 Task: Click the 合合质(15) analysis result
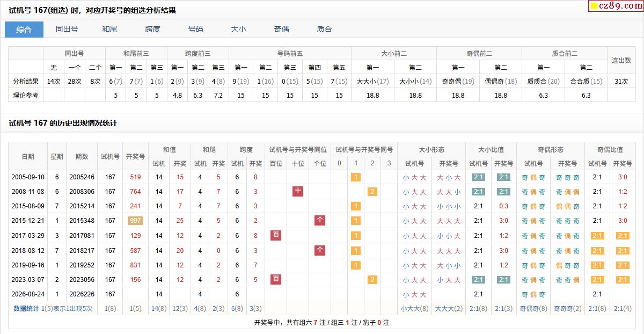click(x=586, y=82)
